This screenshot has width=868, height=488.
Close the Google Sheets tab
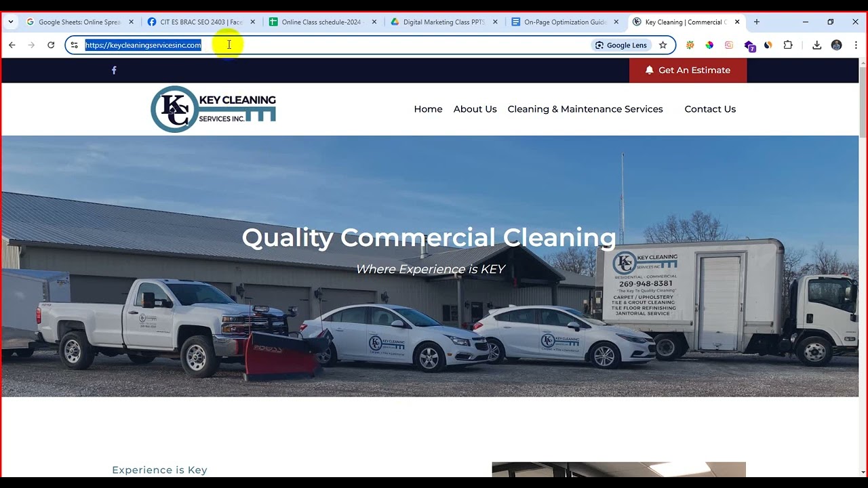point(132,22)
